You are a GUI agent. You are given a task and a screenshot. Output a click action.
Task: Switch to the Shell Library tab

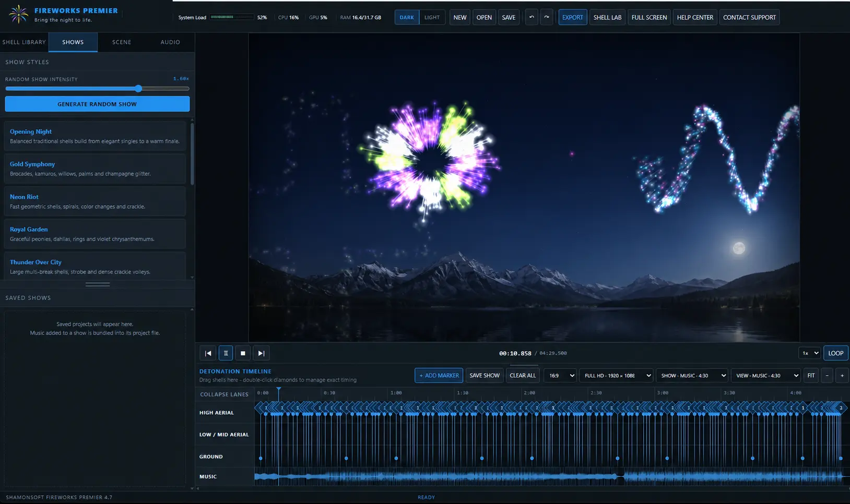point(24,42)
